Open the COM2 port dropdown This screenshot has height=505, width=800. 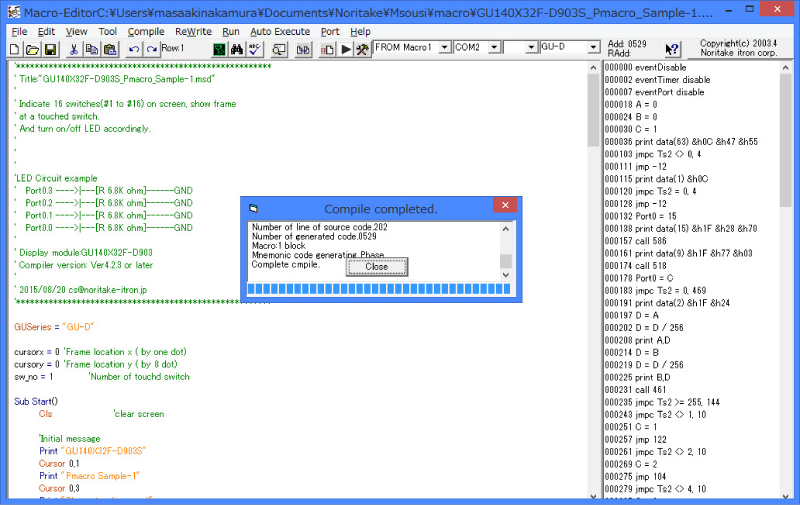493,48
